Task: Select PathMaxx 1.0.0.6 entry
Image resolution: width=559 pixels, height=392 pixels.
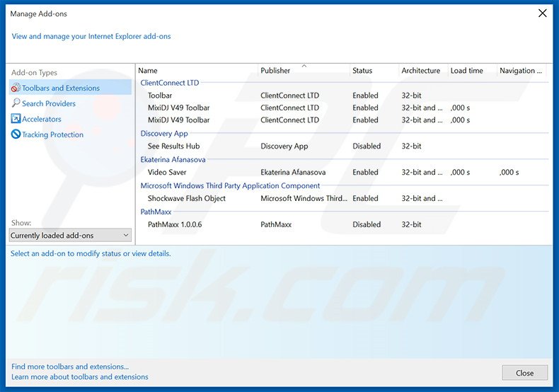Action: (174, 224)
